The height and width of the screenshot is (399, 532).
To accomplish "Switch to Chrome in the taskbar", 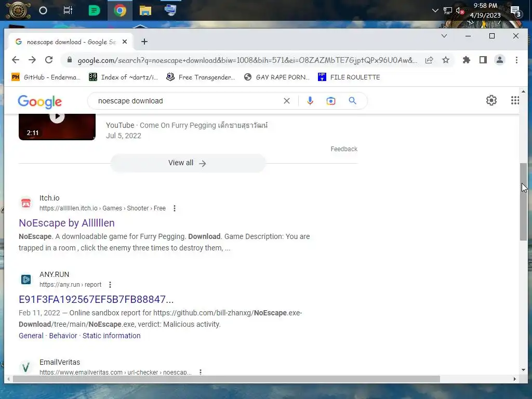I will tap(120, 10).
